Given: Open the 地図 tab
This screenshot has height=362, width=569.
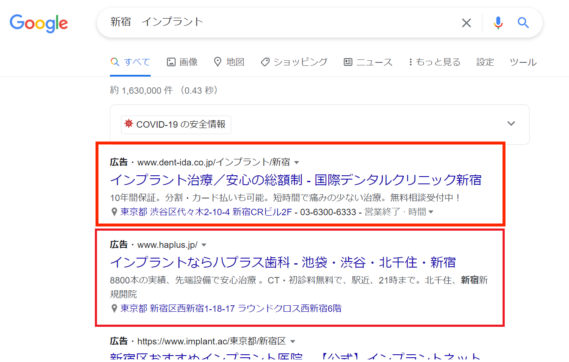Looking at the screenshot, I should [229, 62].
